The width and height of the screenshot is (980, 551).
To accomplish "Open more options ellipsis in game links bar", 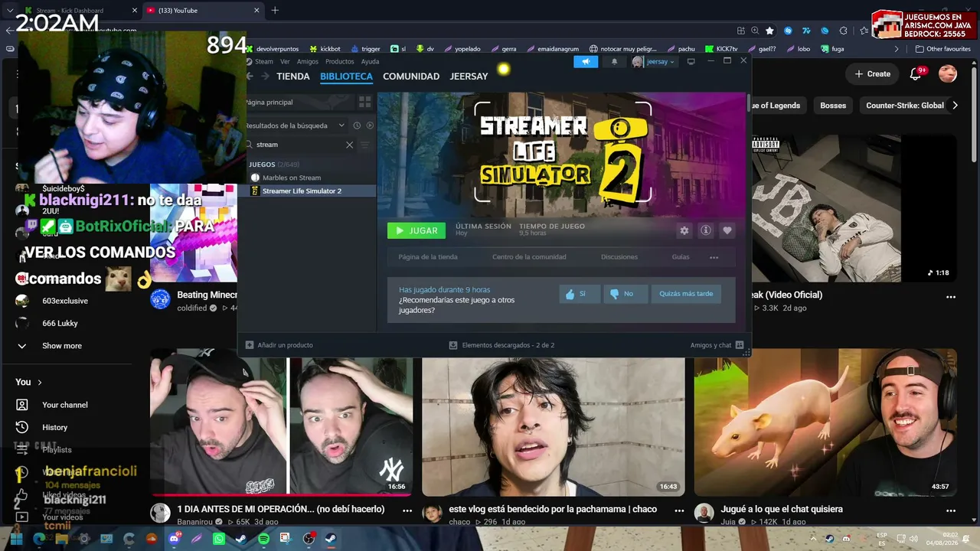I will pyautogui.click(x=714, y=257).
